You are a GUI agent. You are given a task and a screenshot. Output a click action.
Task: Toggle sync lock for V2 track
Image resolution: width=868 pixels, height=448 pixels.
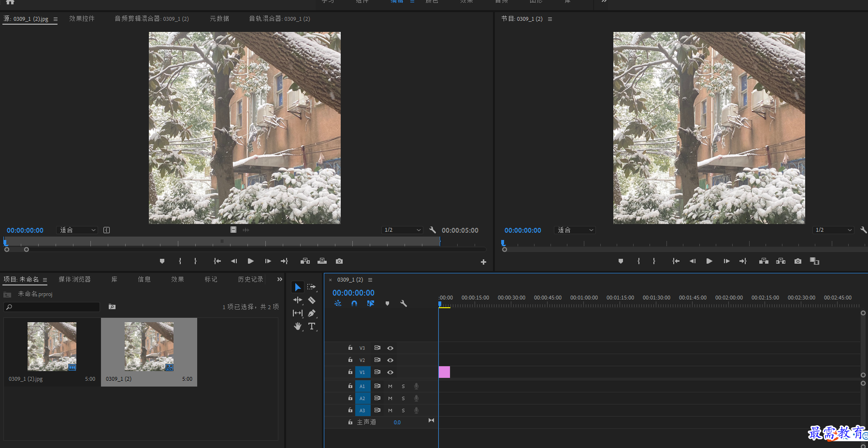pos(377,360)
